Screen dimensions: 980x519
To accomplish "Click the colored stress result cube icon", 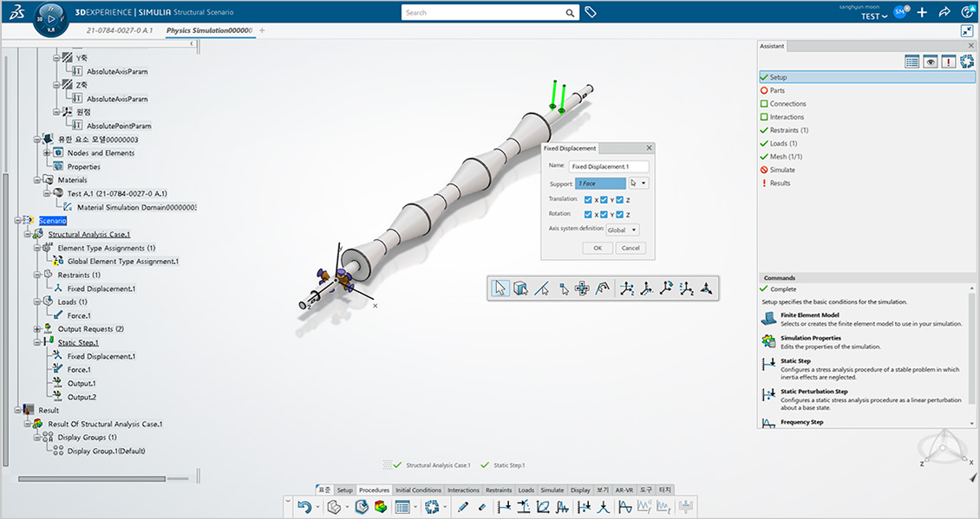I will pyautogui.click(x=381, y=507).
